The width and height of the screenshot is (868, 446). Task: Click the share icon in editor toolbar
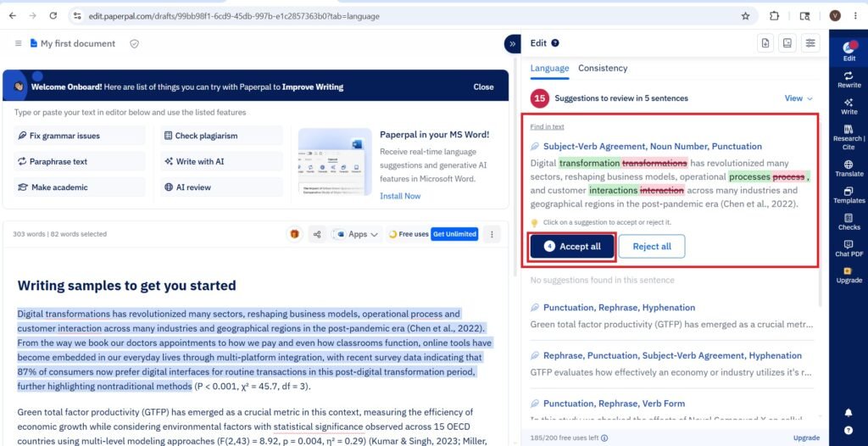[317, 234]
